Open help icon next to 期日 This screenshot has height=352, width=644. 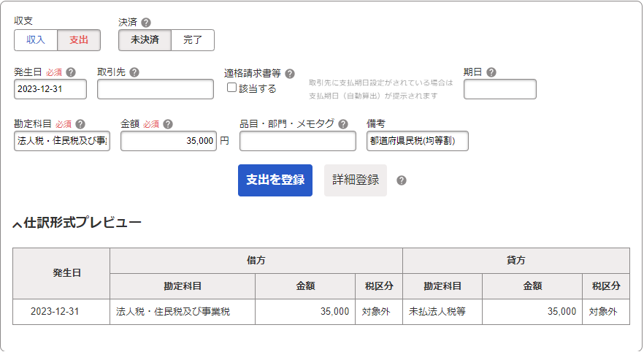[x=491, y=72]
